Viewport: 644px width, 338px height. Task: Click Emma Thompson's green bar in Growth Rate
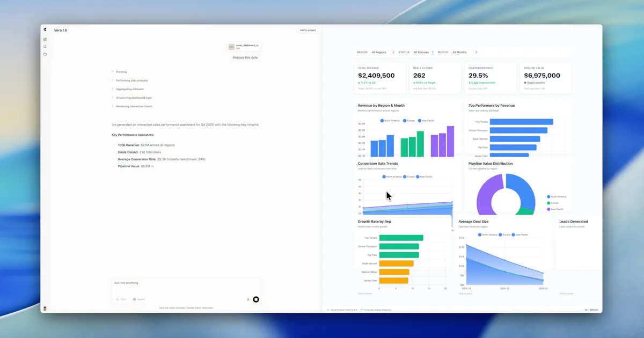click(399, 246)
